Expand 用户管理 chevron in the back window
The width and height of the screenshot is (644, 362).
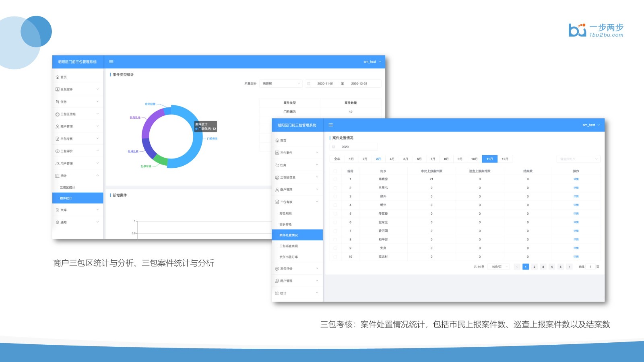click(x=97, y=163)
